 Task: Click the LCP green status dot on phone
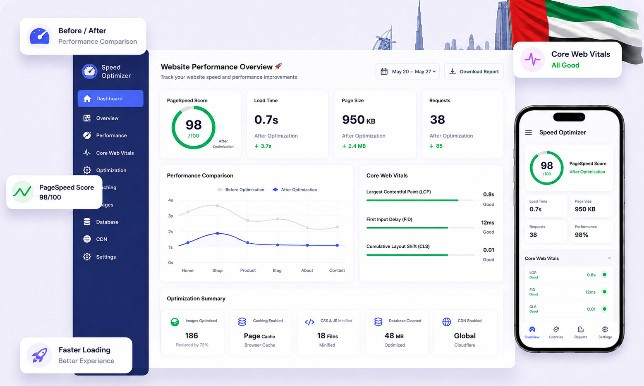point(605,275)
